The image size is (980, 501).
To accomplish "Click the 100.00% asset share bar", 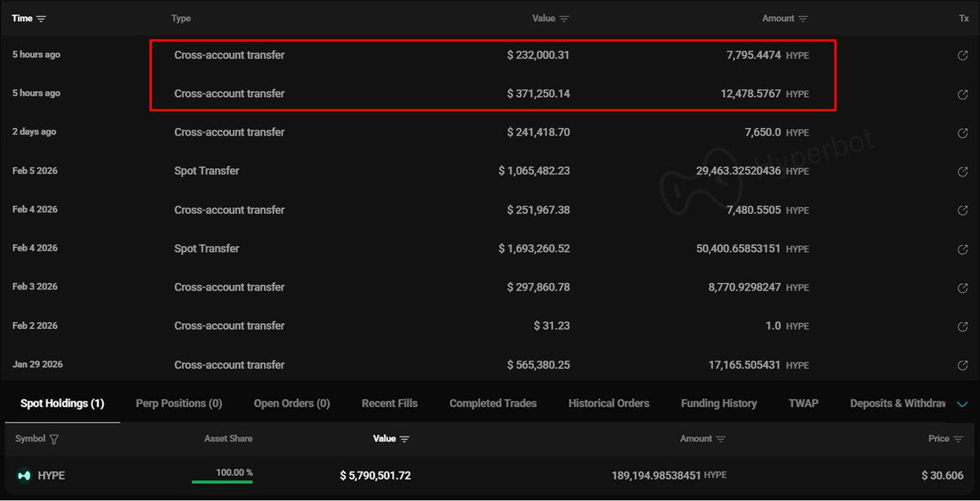I will 221,481.
